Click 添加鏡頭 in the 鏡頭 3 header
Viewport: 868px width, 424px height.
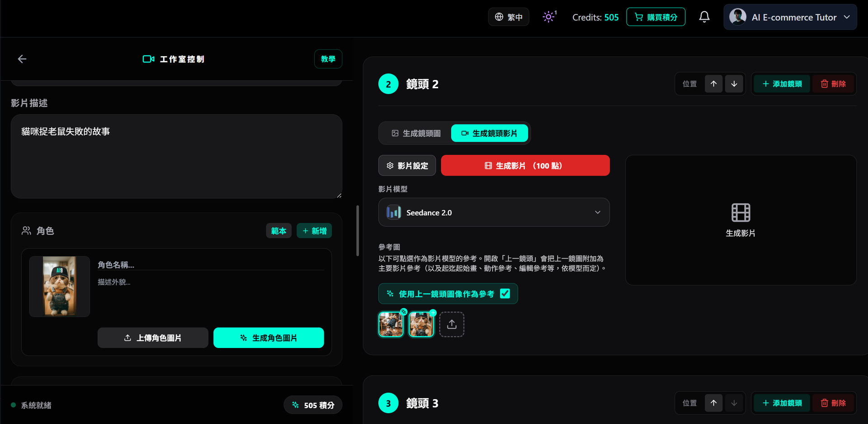783,403
